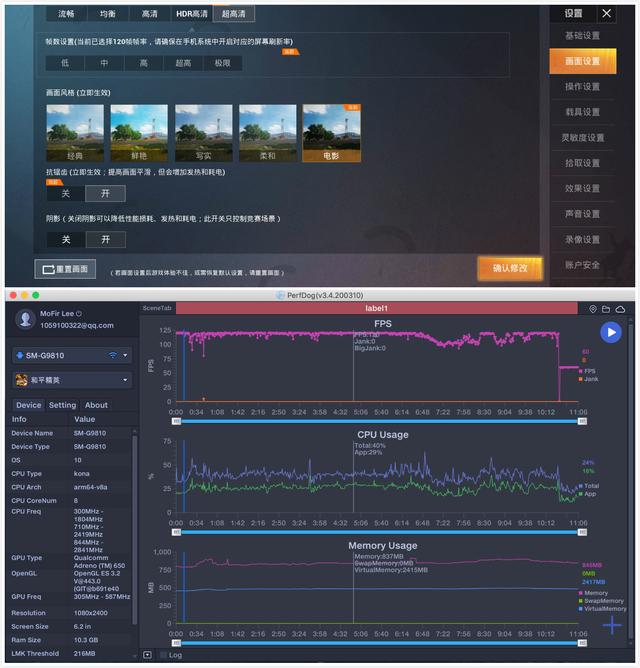Toggle the Total CPU legend entry
640x668 pixels.
pyautogui.click(x=589, y=486)
